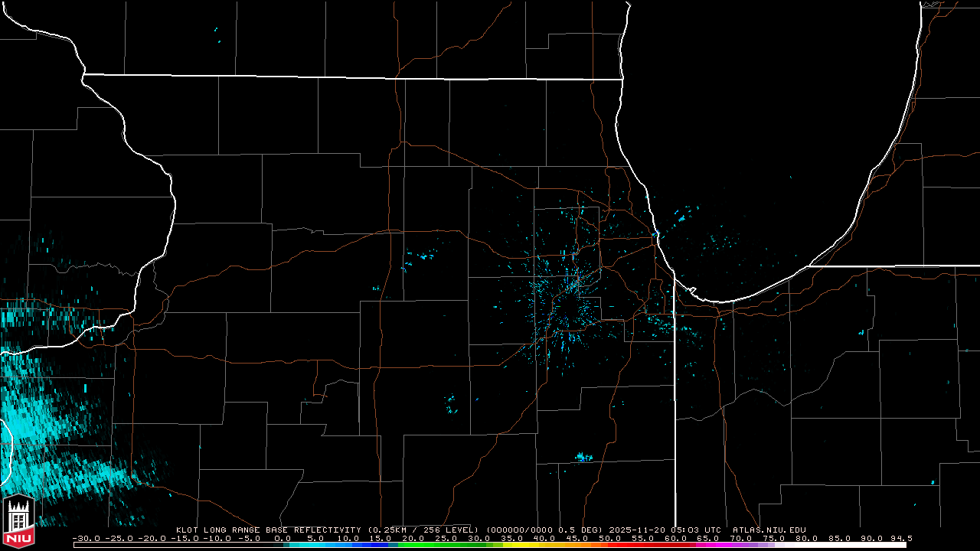Image resolution: width=980 pixels, height=551 pixels.
Task: Click the 50.0 label on the scale
Action: (x=610, y=538)
